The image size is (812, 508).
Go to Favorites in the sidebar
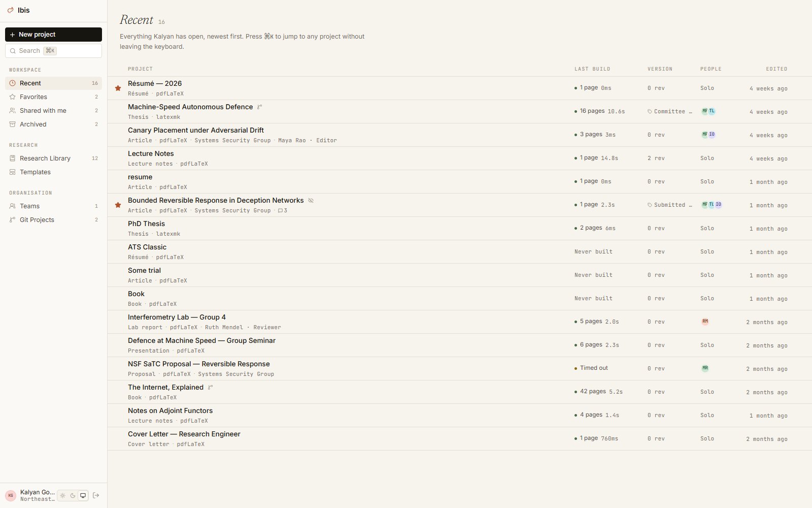[x=53, y=97]
